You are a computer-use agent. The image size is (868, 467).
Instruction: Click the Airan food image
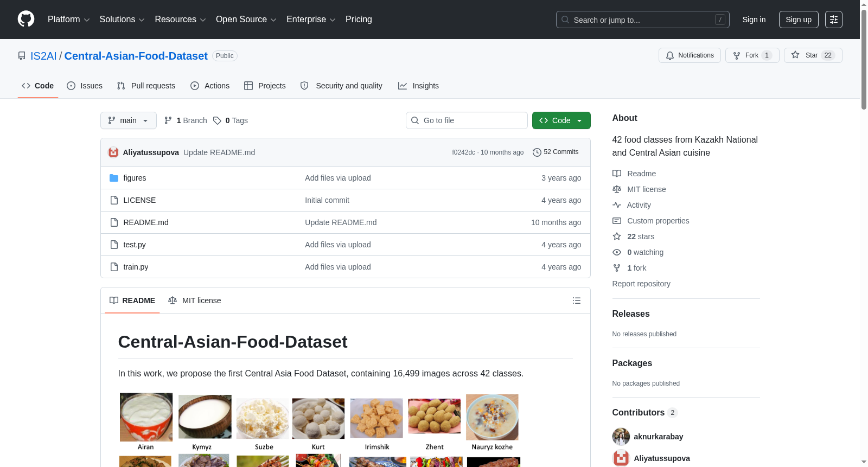pos(146,417)
